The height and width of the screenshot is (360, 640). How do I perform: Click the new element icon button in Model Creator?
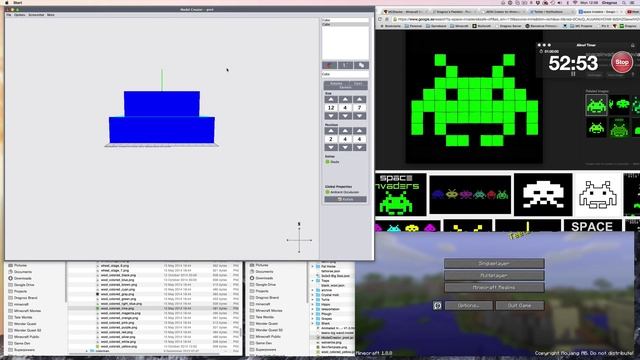pos(329,65)
